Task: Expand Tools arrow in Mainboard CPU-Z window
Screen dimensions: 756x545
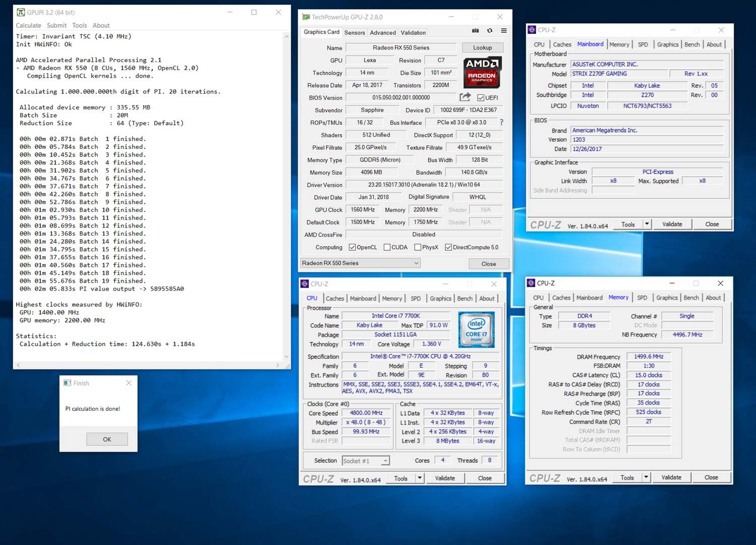Action: (x=647, y=224)
